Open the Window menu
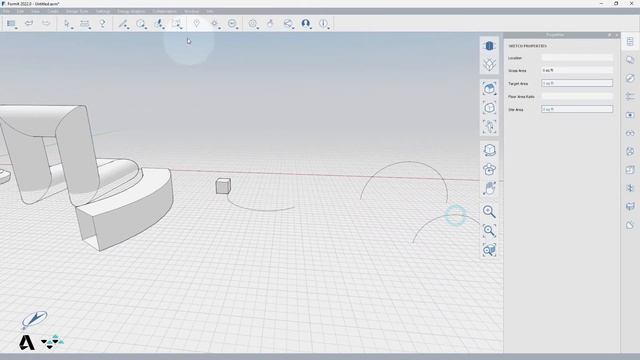This screenshot has width=640, height=360. coord(191,11)
